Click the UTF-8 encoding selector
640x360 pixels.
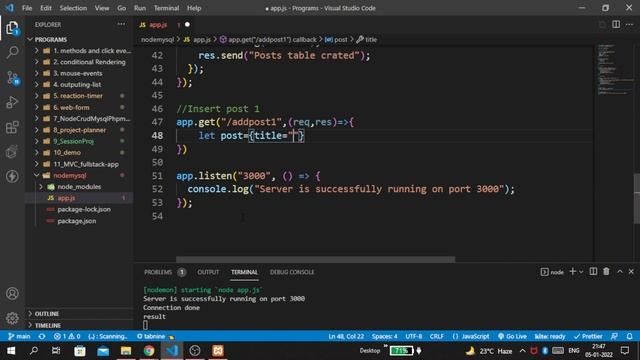pos(413,336)
